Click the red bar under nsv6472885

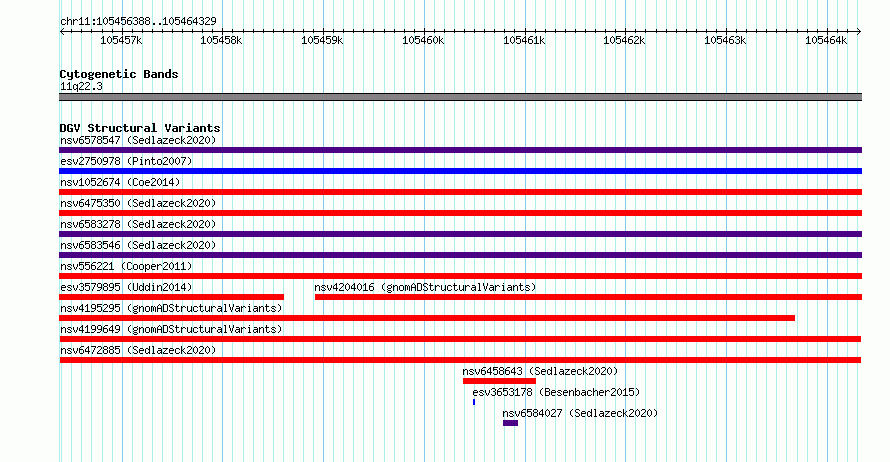460,360
